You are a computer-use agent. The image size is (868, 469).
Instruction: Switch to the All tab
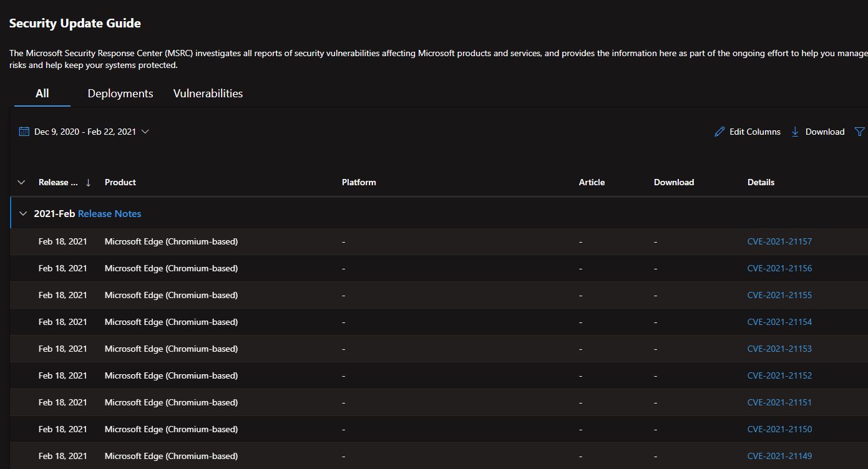click(42, 94)
